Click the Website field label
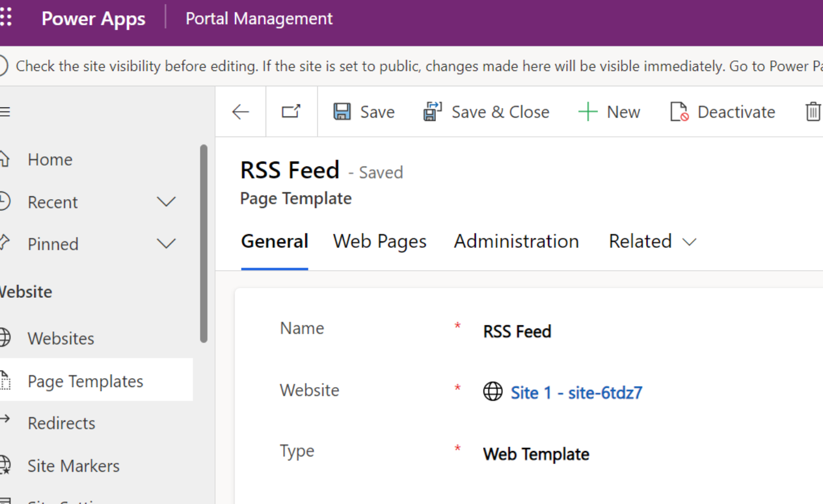This screenshot has height=504, width=823. click(x=309, y=390)
